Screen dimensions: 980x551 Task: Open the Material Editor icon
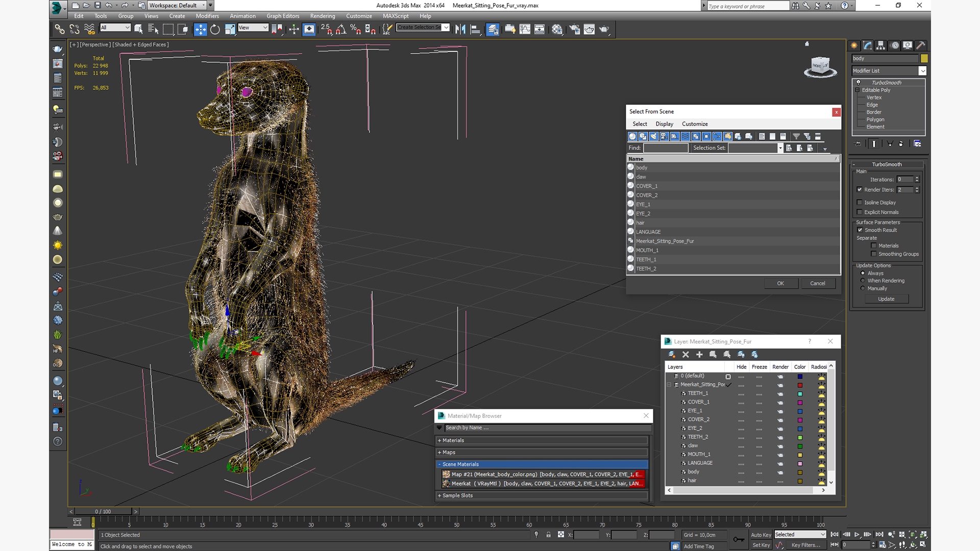[x=557, y=30]
